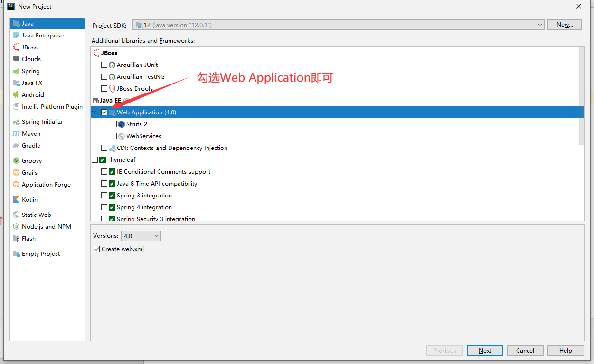The width and height of the screenshot is (594, 364).
Task: Click the Next button
Action: (x=485, y=351)
